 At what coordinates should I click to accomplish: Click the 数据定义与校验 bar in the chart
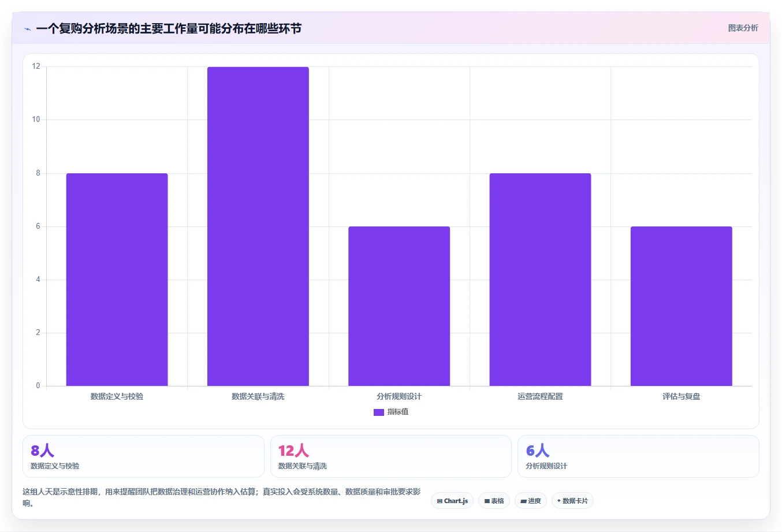pos(117,280)
